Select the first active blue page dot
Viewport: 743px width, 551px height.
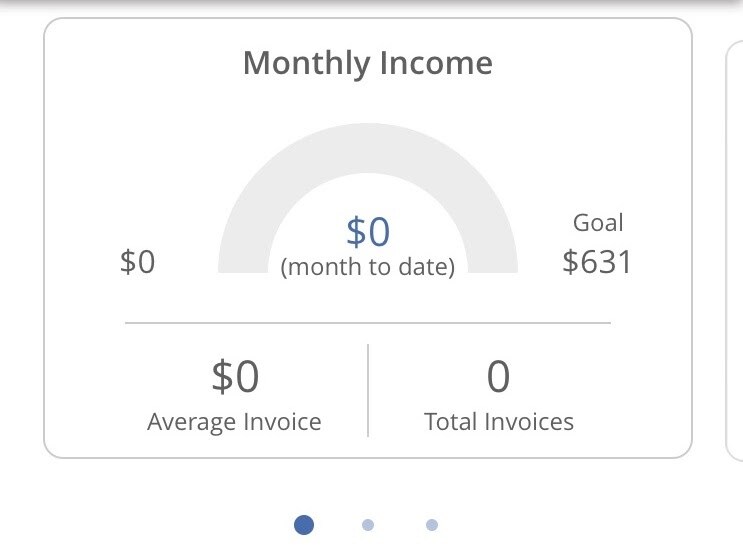click(305, 524)
